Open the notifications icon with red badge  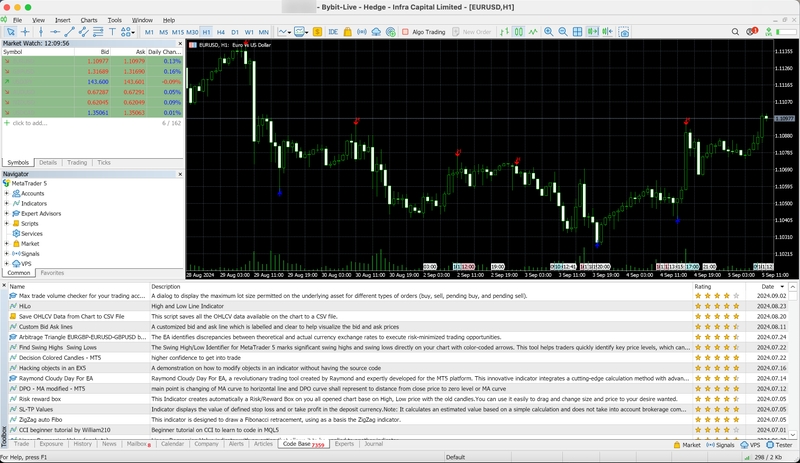tap(752, 32)
